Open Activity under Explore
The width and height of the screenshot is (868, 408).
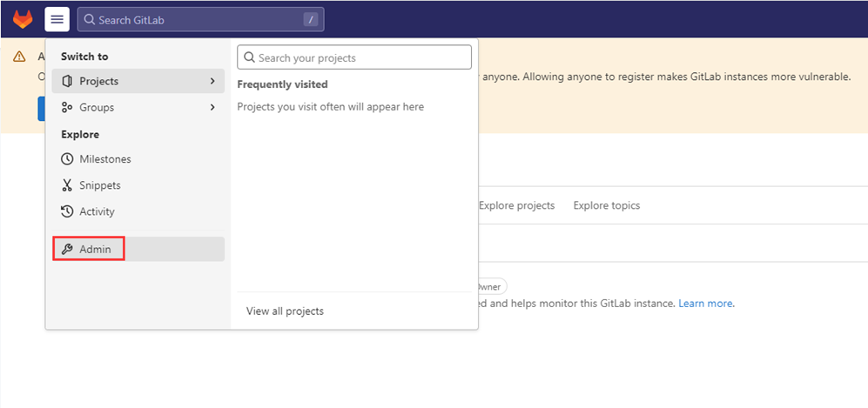click(138, 211)
